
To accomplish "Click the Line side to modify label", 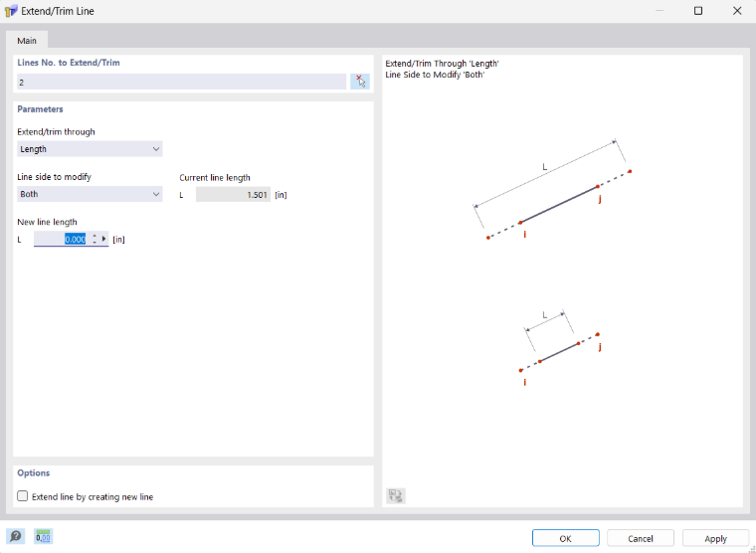I will click(x=54, y=177).
